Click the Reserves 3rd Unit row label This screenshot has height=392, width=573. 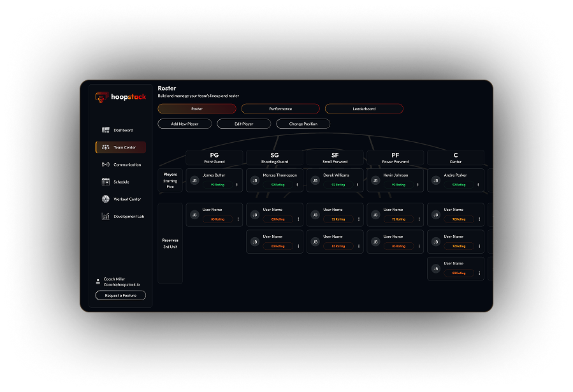pyautogui.click(x=170, y=243)
